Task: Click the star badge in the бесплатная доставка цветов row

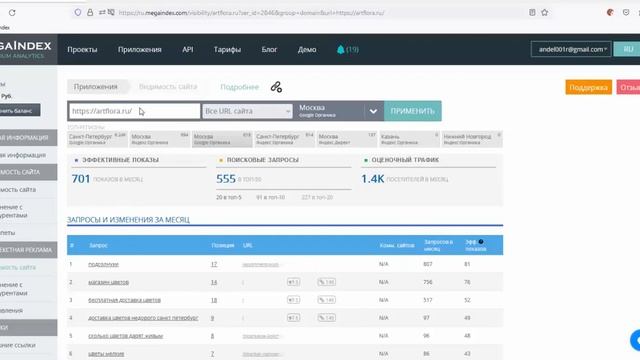Action: tap(293, 300)
